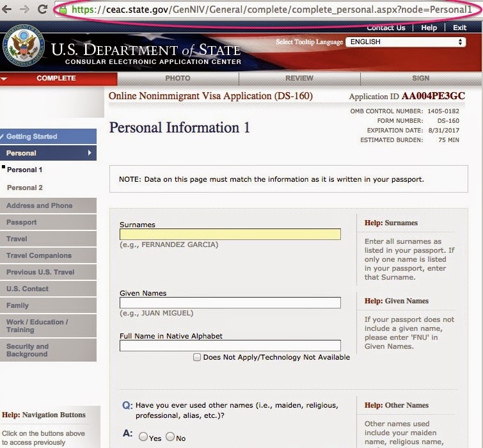Click the estimated burden 75 MIN value
483x448 pixels.
pos(448,140)
